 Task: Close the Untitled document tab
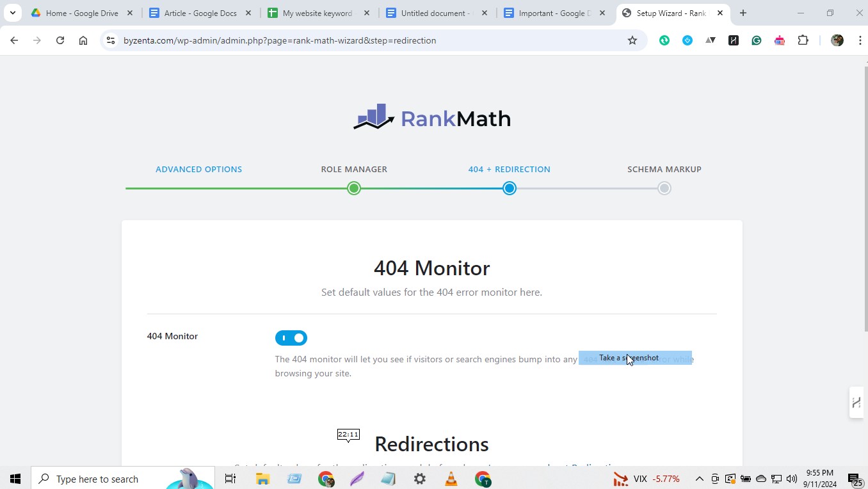point(484,13)
